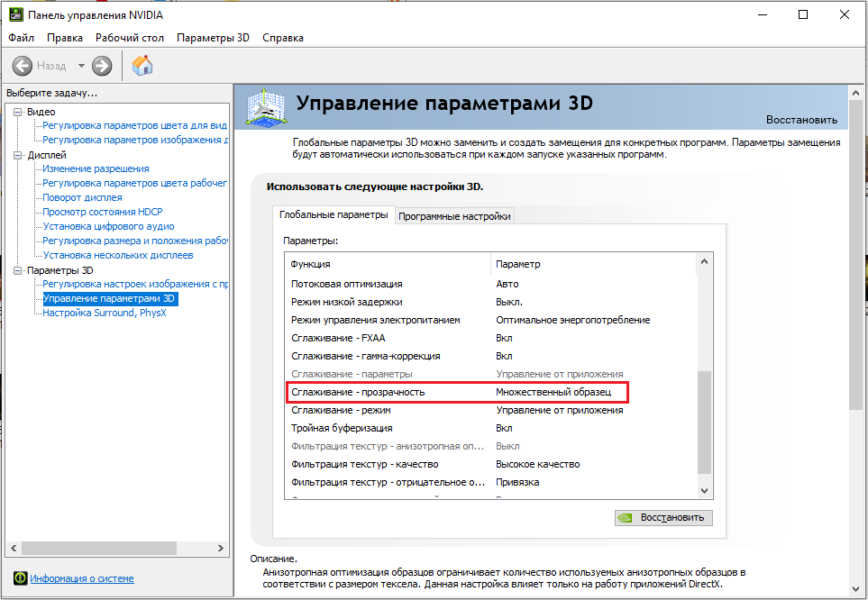
Task: Click the settings list scroll-up arrow
Action: tap(704, 261)
